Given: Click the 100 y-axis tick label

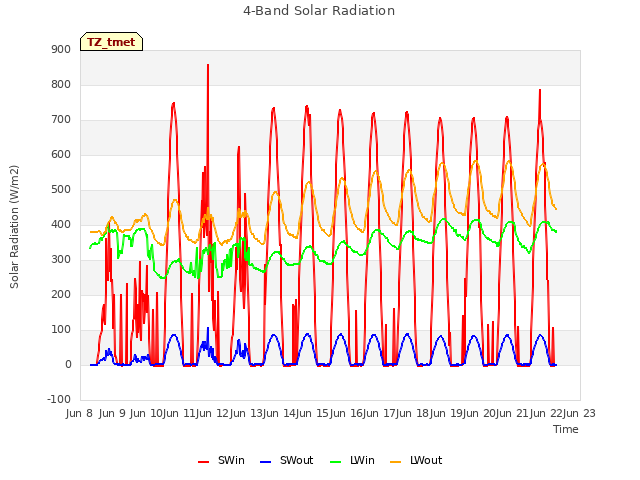Looking at the screenshot, I should click(61, 330).
